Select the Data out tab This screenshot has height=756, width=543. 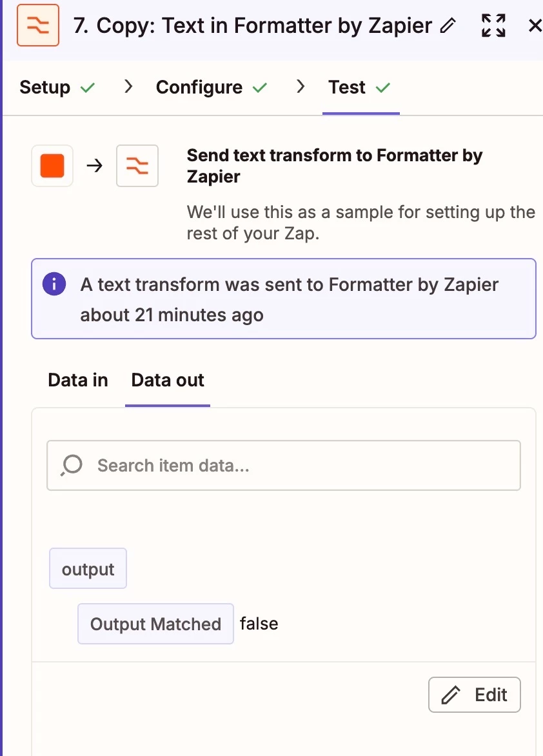tap(168, 380)
